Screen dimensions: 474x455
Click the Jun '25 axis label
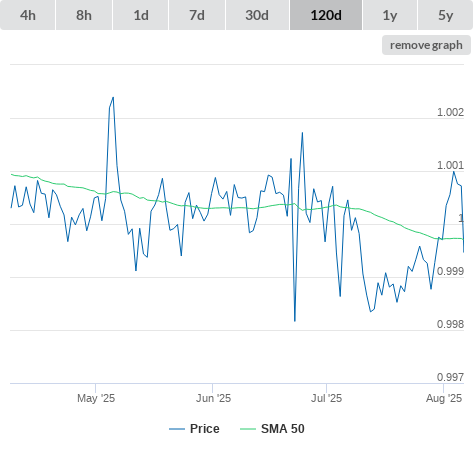[213, 398]
